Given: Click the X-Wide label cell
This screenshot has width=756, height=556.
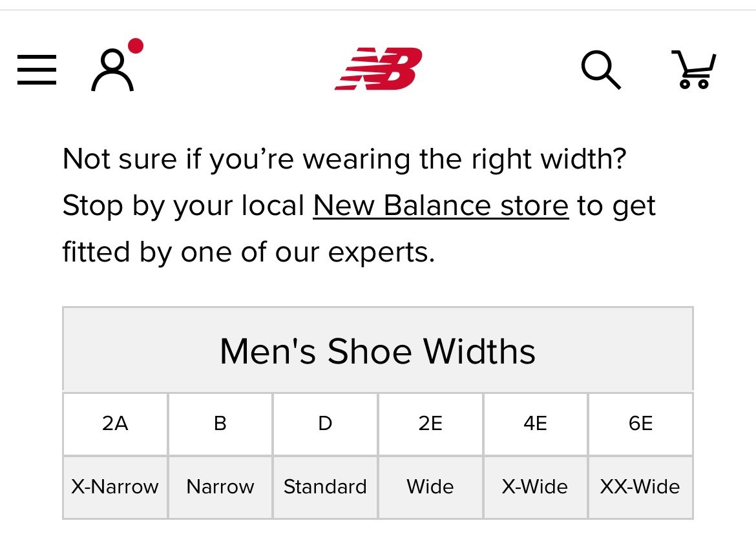Looking at the screenshot, I should [x=536, y=487].
